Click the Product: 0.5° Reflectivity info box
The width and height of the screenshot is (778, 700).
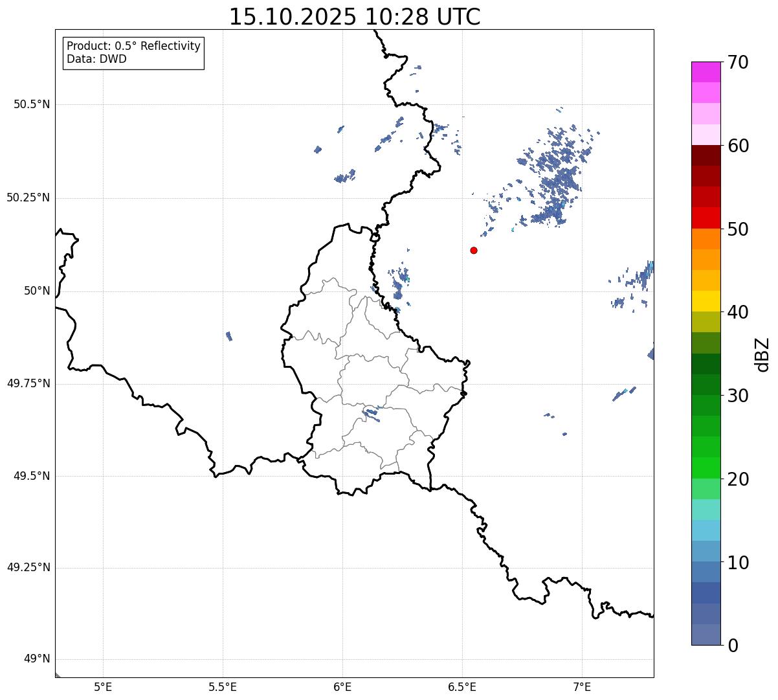[x=133, y=53]
